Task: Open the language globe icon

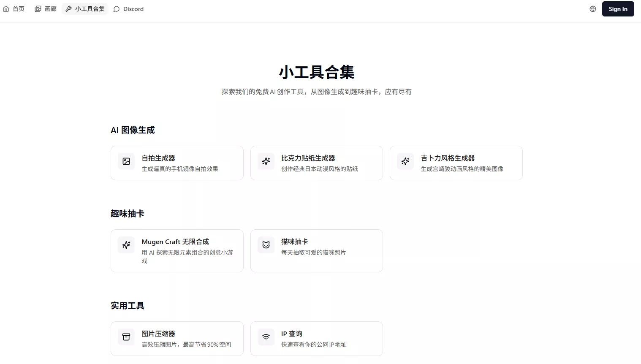Action: [593, 8]
